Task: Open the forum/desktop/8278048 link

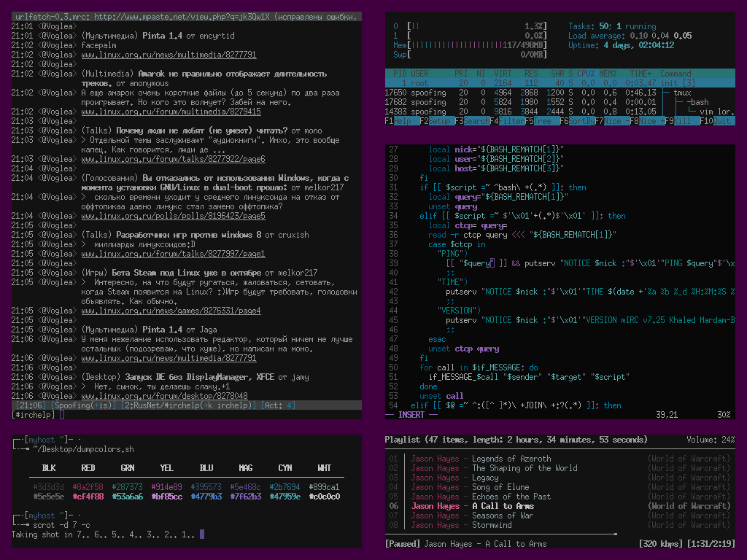Action: [x=164, y=396]
